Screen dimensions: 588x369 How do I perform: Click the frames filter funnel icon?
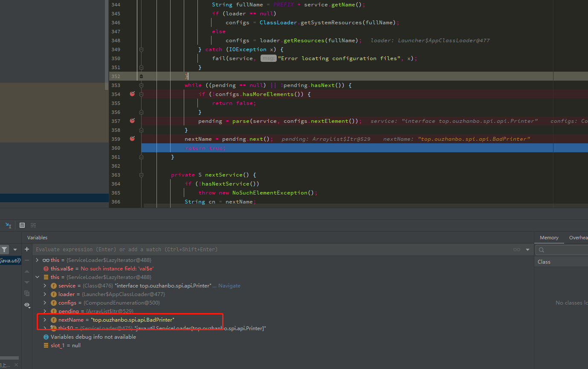[x=4, y=250]
